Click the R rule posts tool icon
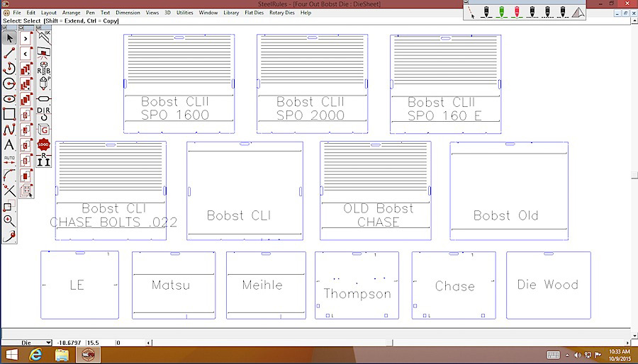Screen dimensions: 638x364 [x=44, y=160]
